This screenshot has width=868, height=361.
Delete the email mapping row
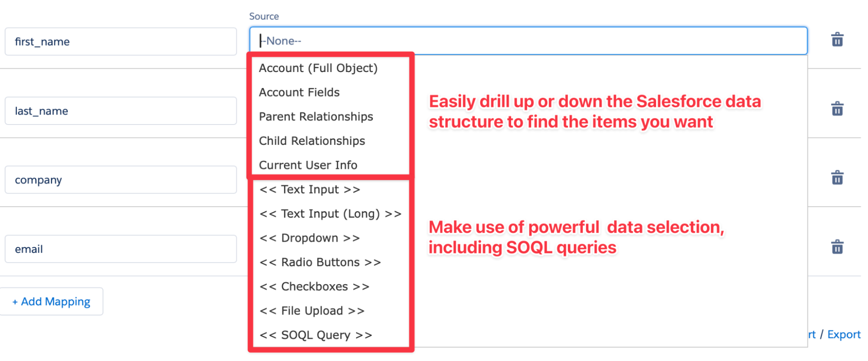coord(837,247)
